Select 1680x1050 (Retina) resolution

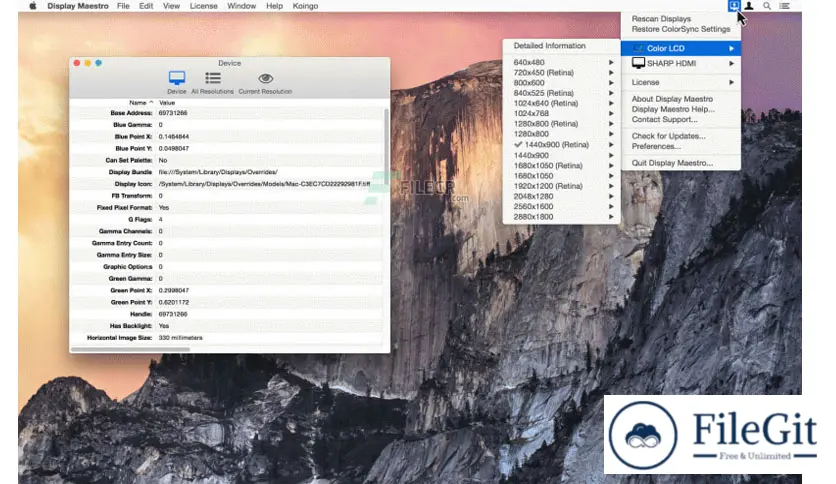[x=548, y=165]
